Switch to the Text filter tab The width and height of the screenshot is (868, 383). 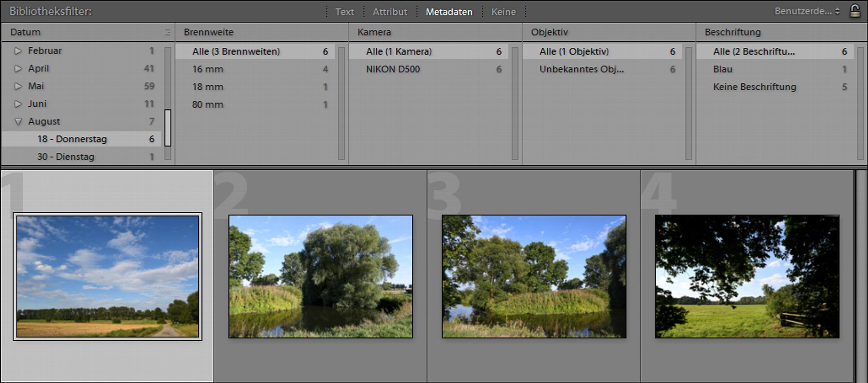345,12
